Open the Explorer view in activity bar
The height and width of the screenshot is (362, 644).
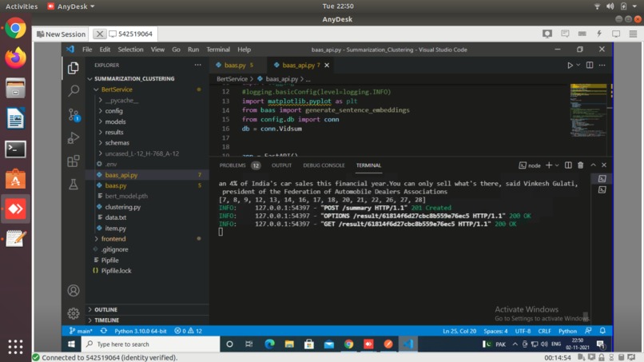click(74, 68)
